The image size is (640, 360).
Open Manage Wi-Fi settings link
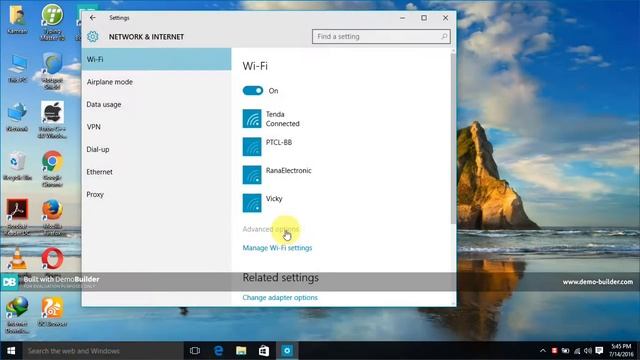point(277,248)
